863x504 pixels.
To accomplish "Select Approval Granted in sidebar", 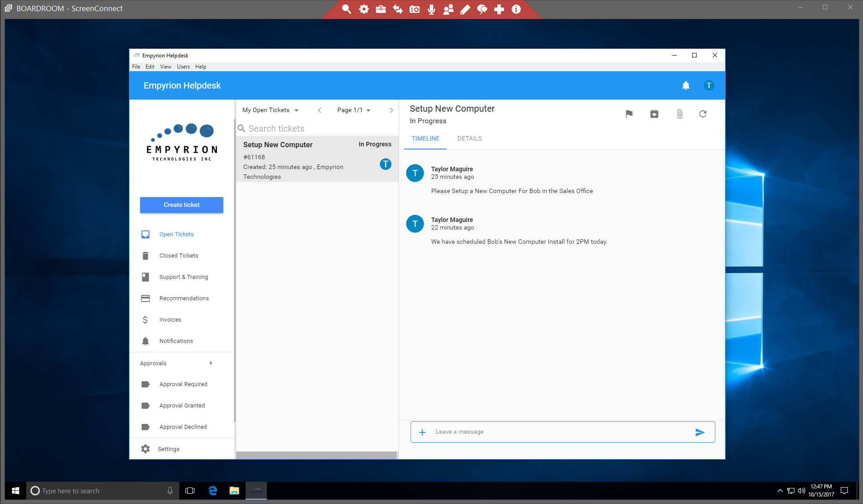I will [182, 405].
